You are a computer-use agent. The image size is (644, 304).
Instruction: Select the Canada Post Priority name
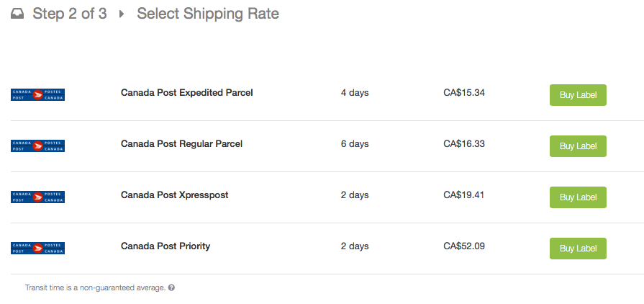tap(165, 246)
